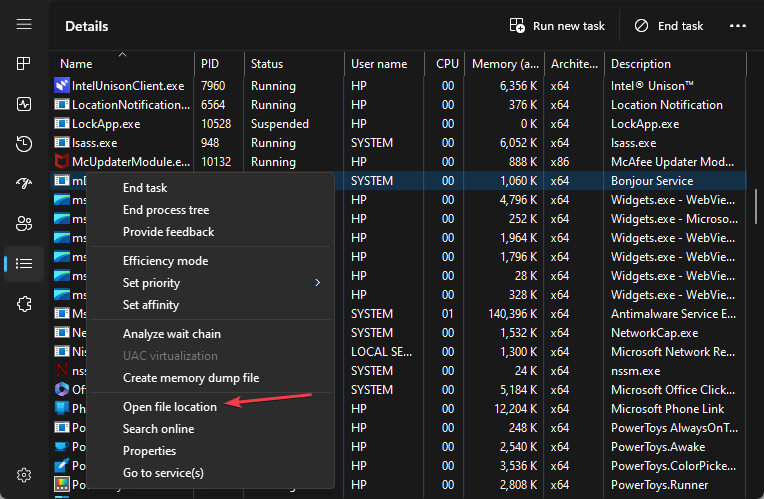Select Efficiency mode menu entry
This screenshot has height=499, width=764.
165,261
